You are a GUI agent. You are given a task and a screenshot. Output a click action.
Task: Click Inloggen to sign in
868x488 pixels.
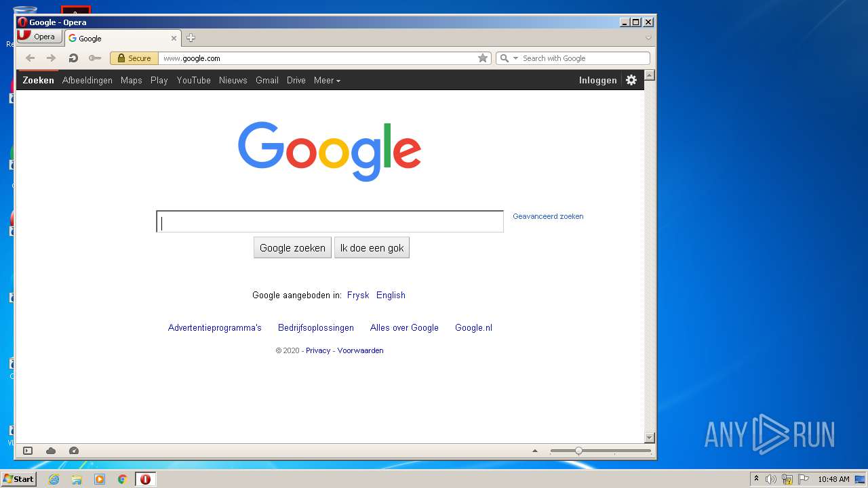click(x=598, y=80)
